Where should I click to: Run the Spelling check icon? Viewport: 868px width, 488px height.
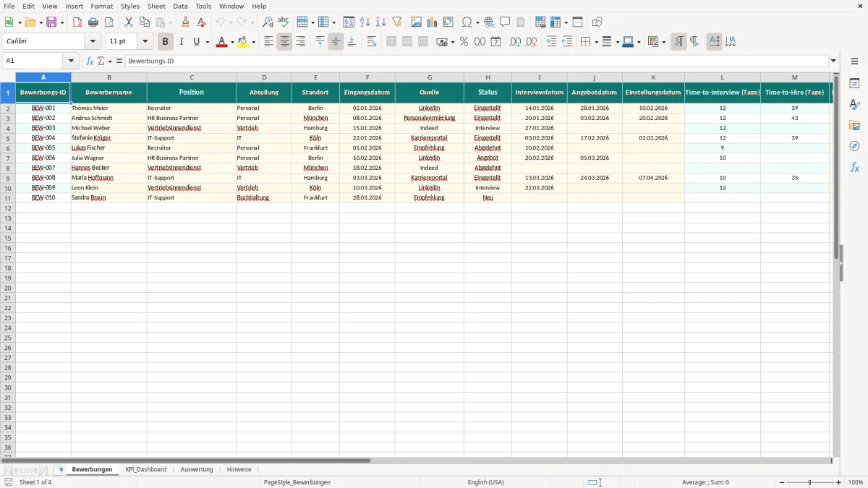[284, 22]
